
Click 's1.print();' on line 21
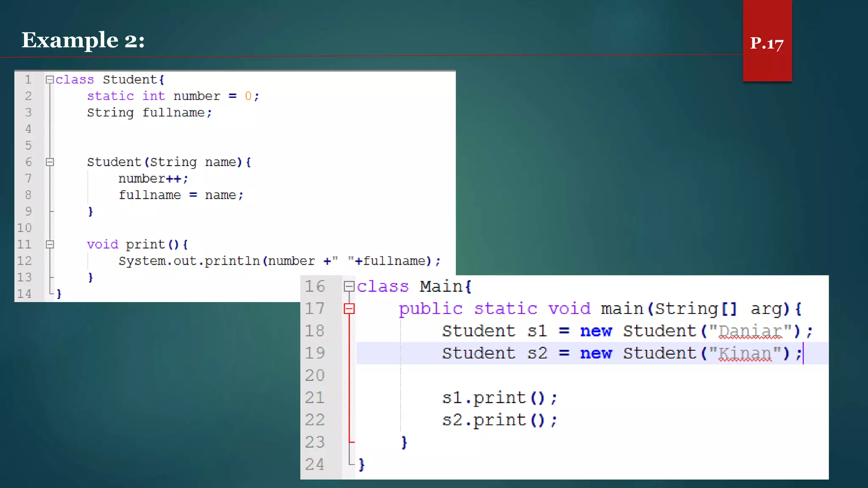click(x=499, y=398)
